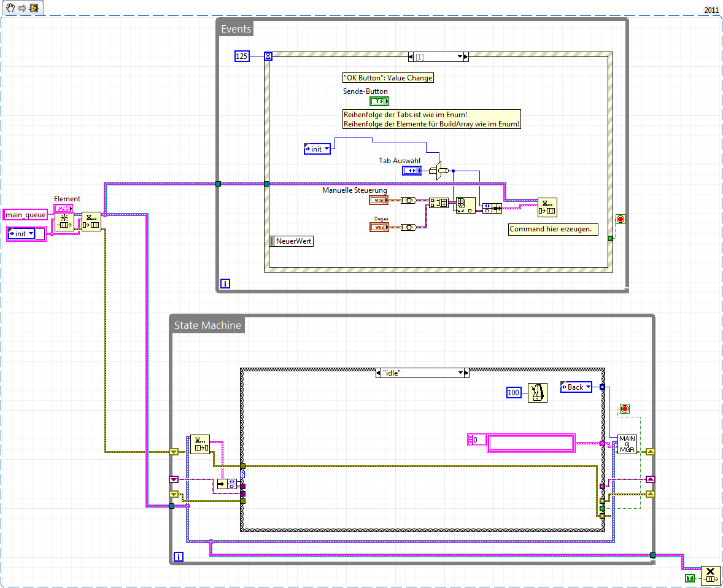723x588 pixels.
Task: Go to previous event case with left arrow
Action: [411, 56]
